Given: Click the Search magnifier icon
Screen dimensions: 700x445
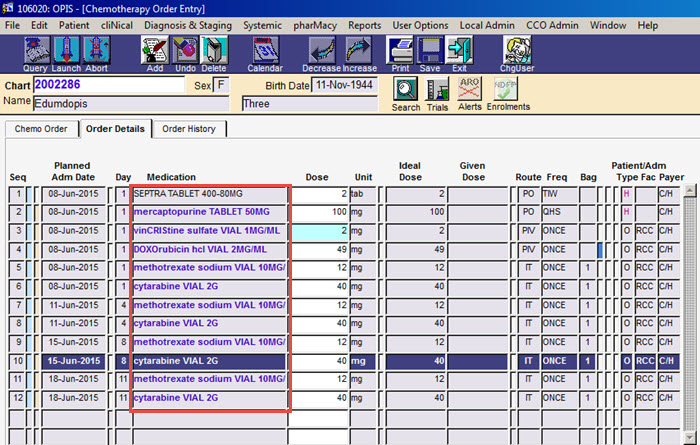Looking at the screenshot, I should point(405,89).
